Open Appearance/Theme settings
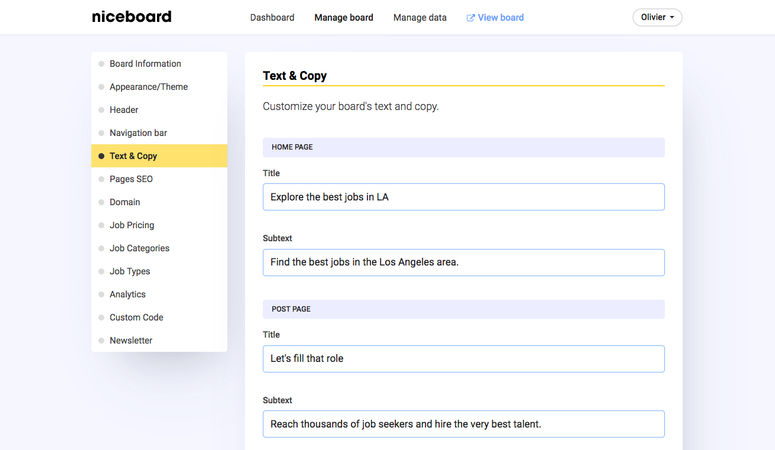The width and height of the screenshot is (775, 450). tap(159, 87)
